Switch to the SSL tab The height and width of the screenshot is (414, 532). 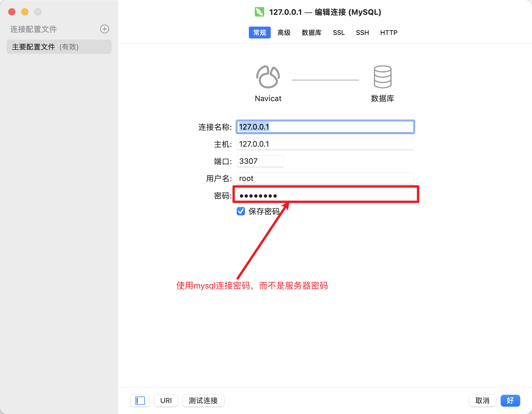tap(339, 33)
